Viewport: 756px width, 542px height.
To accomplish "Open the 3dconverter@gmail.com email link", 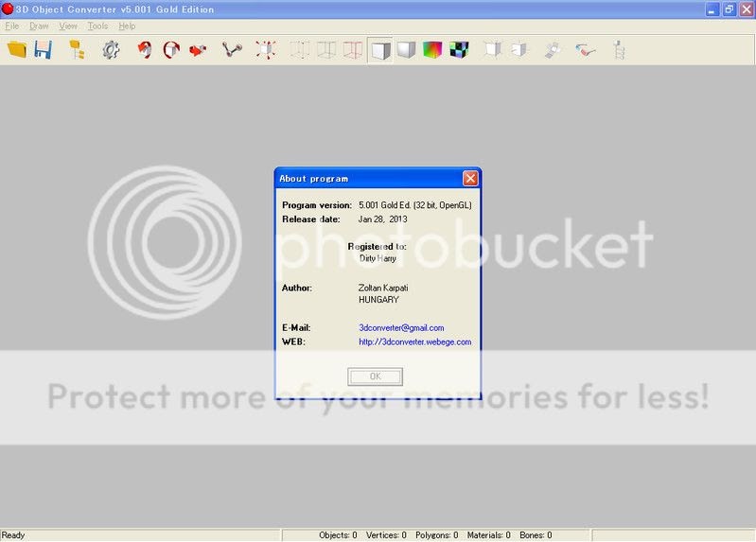I will [x=401, y=328].
